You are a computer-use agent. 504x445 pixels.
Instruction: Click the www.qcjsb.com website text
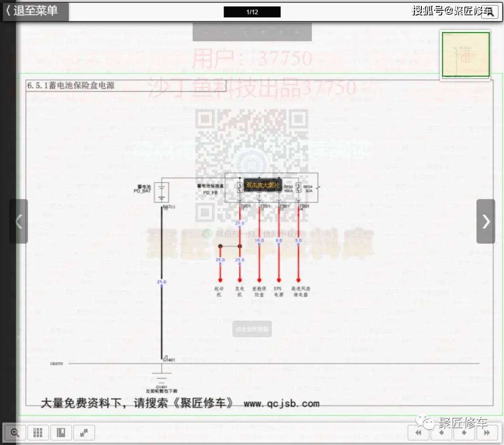(x=281, y=403)
